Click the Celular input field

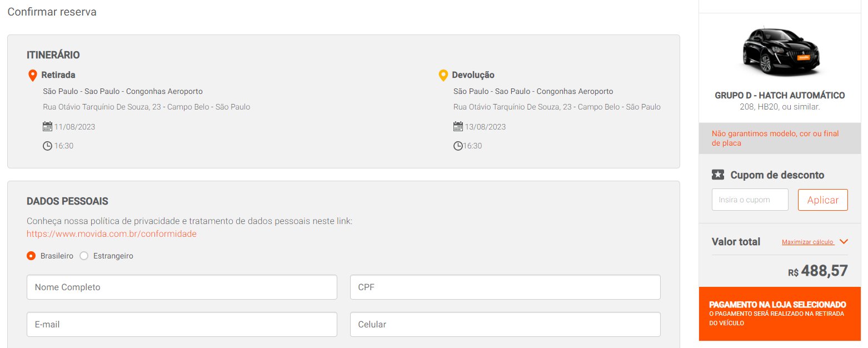tap(505, 324)
